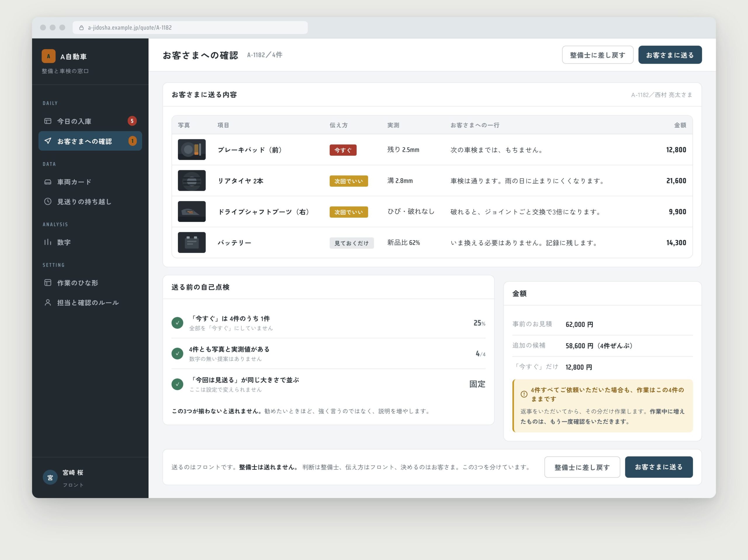
Task: Click the gray 見ておくだけ tag
Action: [352, 243]
